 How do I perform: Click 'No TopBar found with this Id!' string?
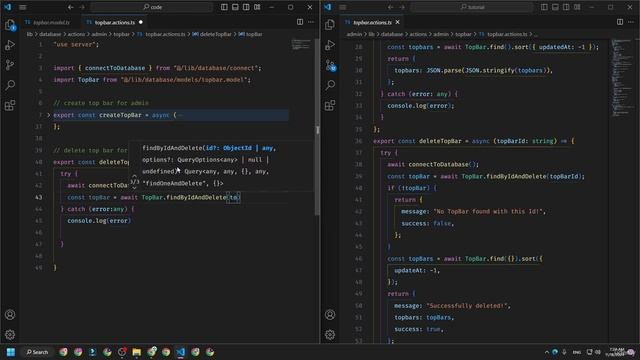(489, 211)
